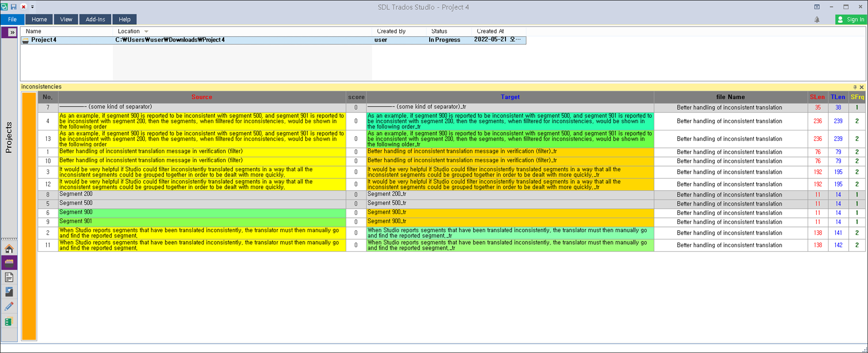Viewport: 868px width, 353px height.
Task: Open the quick access toolbar customize arrow
Action: point(32,7)
